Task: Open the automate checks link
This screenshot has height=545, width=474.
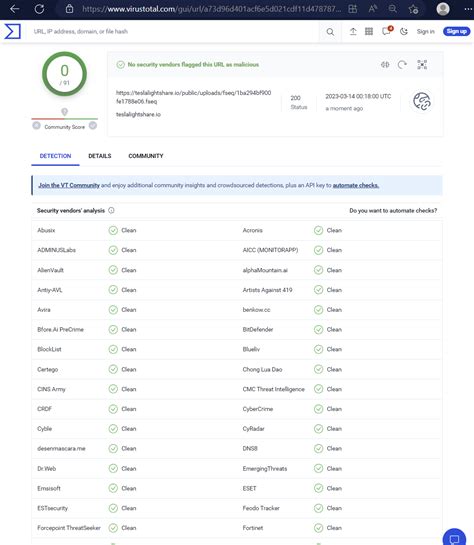Action: (356, 185)
